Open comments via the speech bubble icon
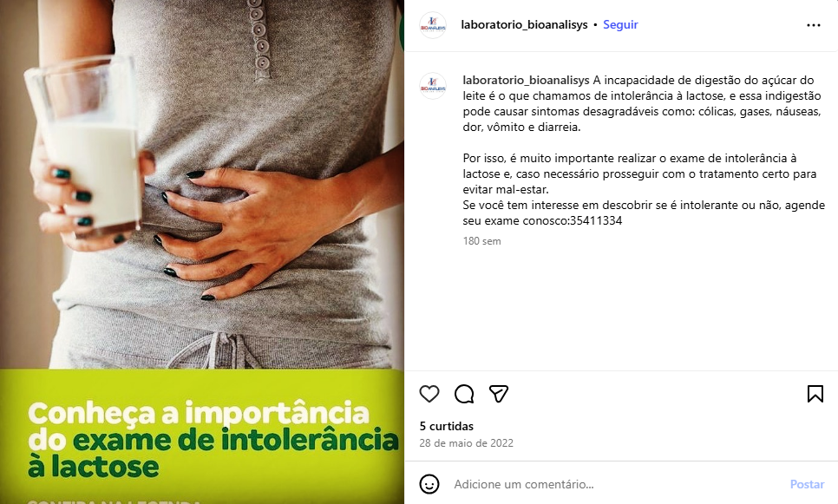Screen dimensions: 838x504 [x=464, y=394]
